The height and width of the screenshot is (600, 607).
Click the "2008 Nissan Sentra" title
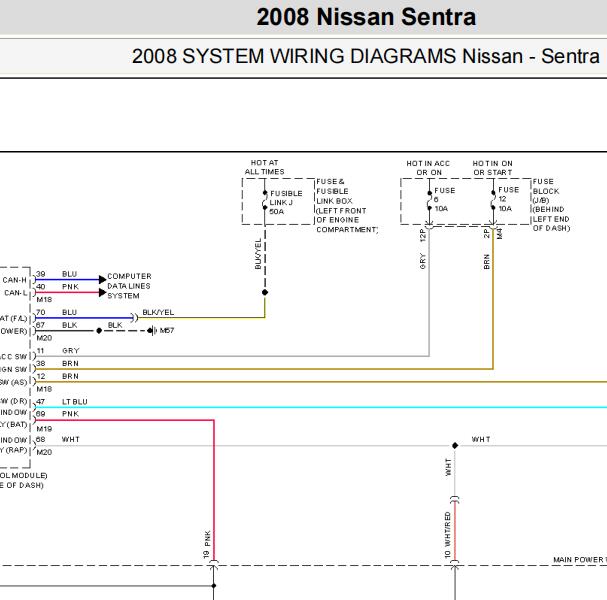coord(366,17)
